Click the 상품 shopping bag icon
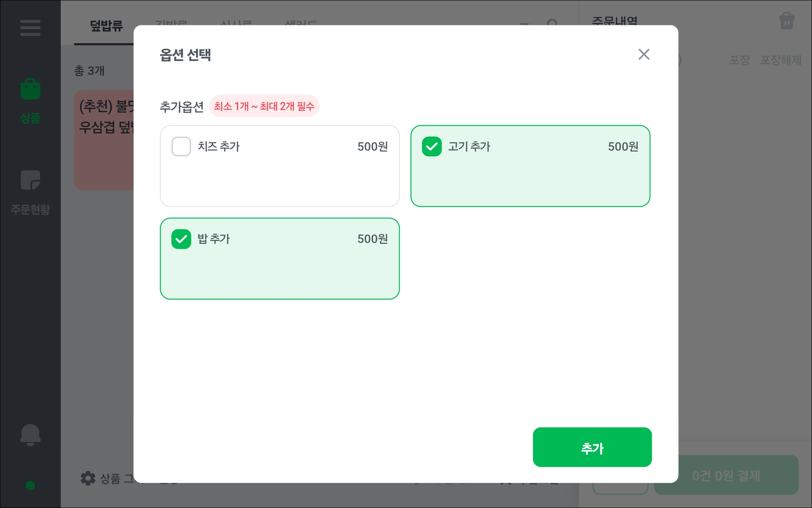Image resolution: width=812 pixels, height=508 pixels. 30,89
